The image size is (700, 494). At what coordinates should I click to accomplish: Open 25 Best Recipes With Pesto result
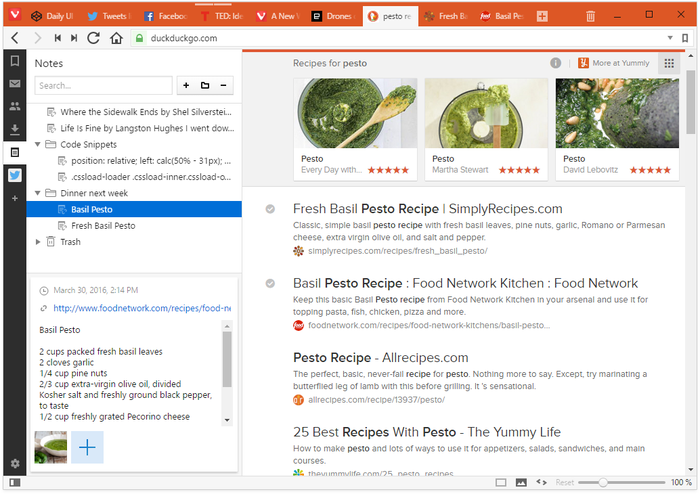(x=426, y=432)
